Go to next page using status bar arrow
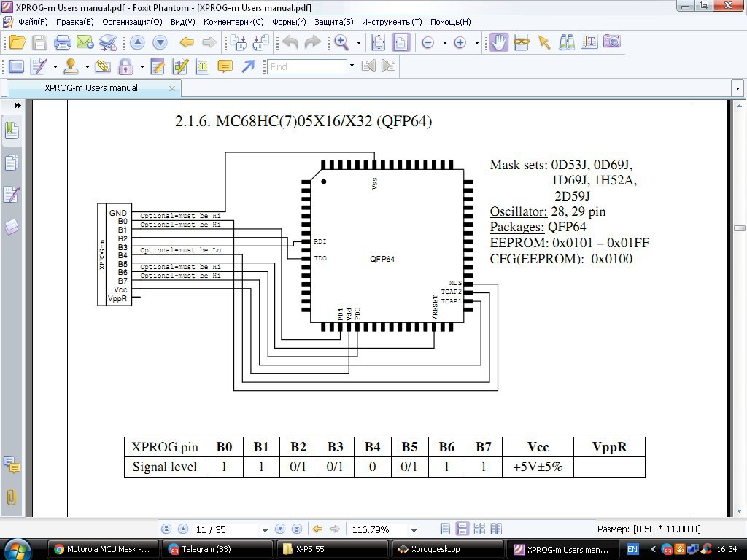Viewport: 747px width, 560px height. [280, 529]
